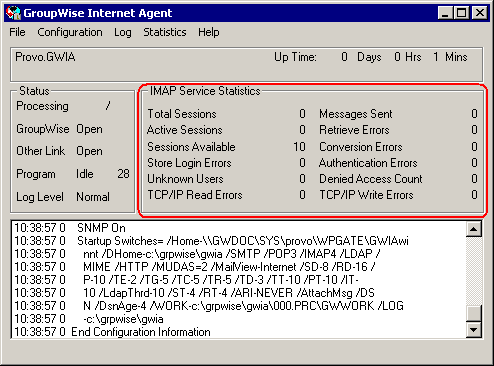Open the File menu
The height and width of the screenshot is (366, 494).
point(17,32)
